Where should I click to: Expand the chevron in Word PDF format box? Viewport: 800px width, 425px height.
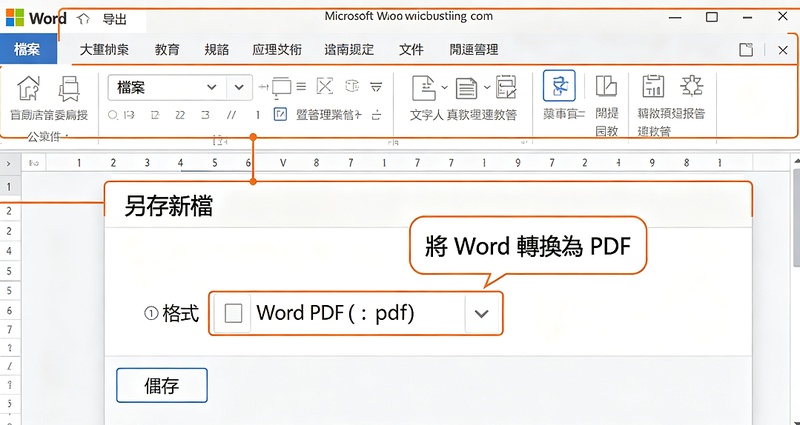tap(481, 313)
